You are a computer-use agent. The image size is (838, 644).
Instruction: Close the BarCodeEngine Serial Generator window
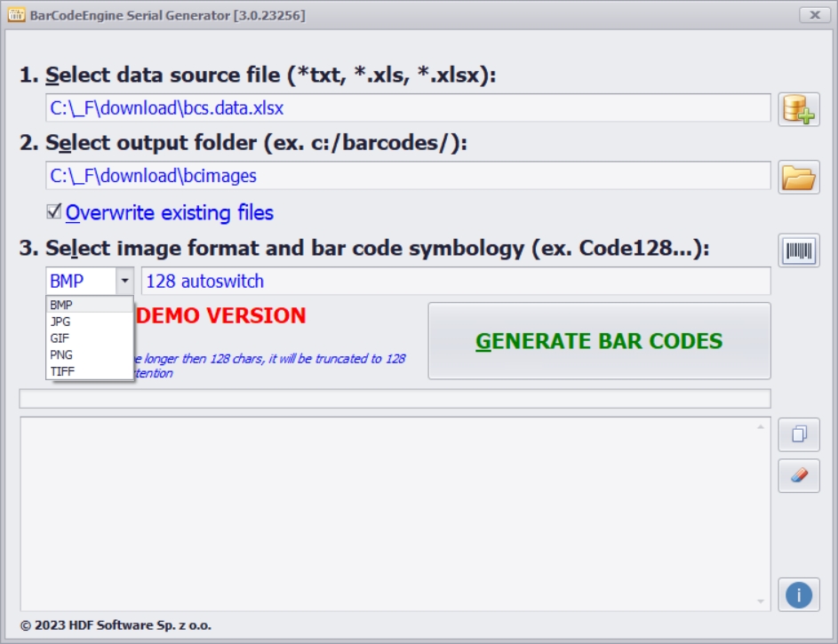click(814, 15)
